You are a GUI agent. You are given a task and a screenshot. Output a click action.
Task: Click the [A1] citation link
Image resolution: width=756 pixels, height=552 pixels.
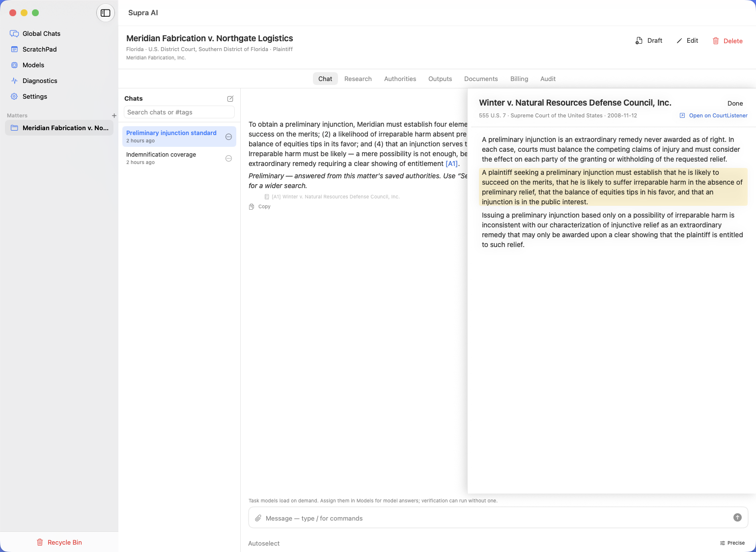(451, 164)
